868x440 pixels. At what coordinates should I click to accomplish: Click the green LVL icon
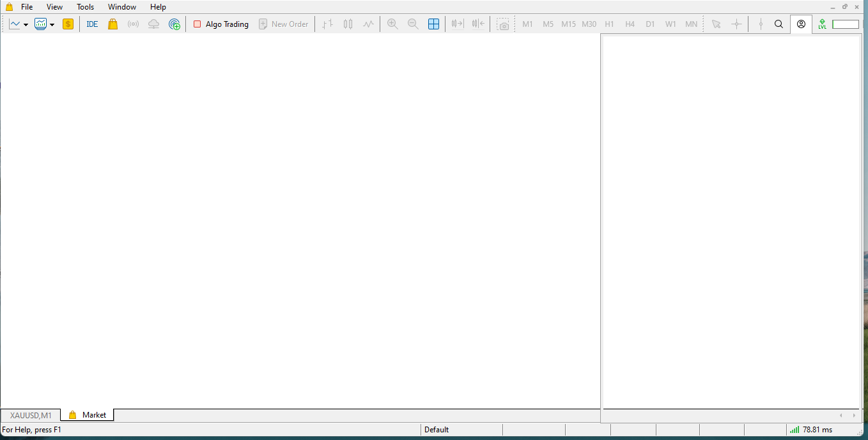click(822, 24)
